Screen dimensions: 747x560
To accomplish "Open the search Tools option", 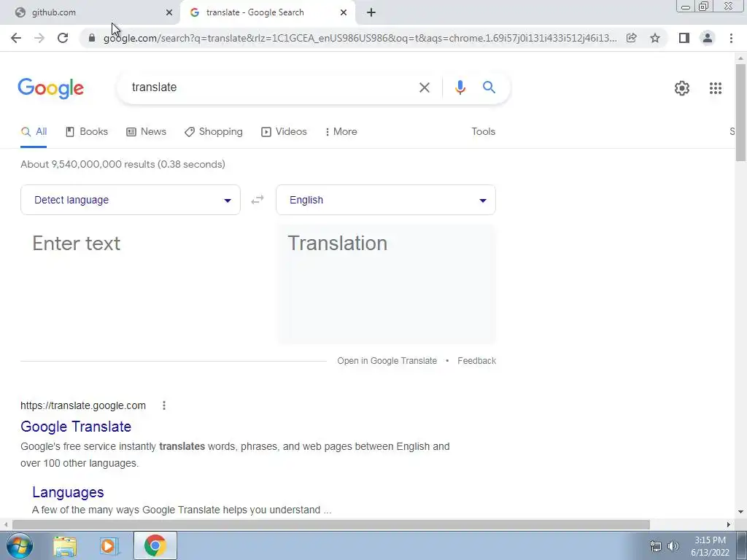I will 483,132.
